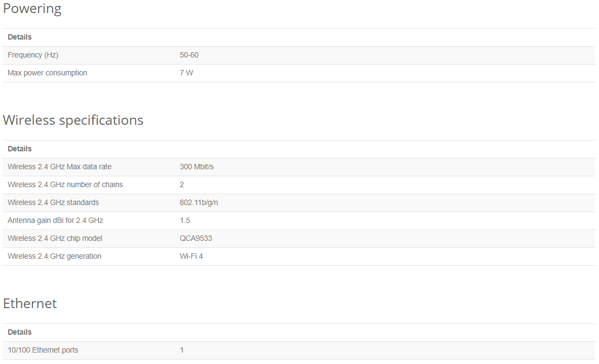This screenshot has height=364, width=599.
Task: Click the Powering section heading
Action: (32, 8)
